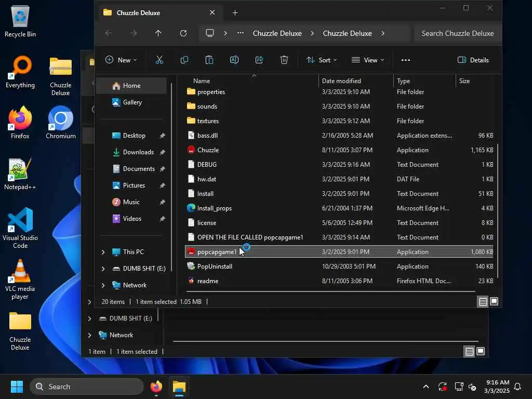Click the Search Chuzzle Deluxe input box
The image size is (532, 399).
[457, 33]
